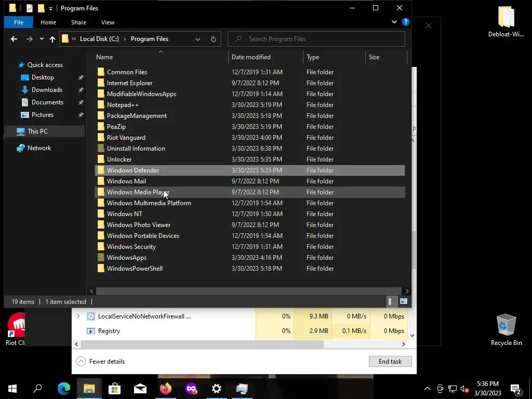Click Task Manager horizontal scrollbar thumb
The width and height of the screenshot is (532, 399).
(202, 344)
